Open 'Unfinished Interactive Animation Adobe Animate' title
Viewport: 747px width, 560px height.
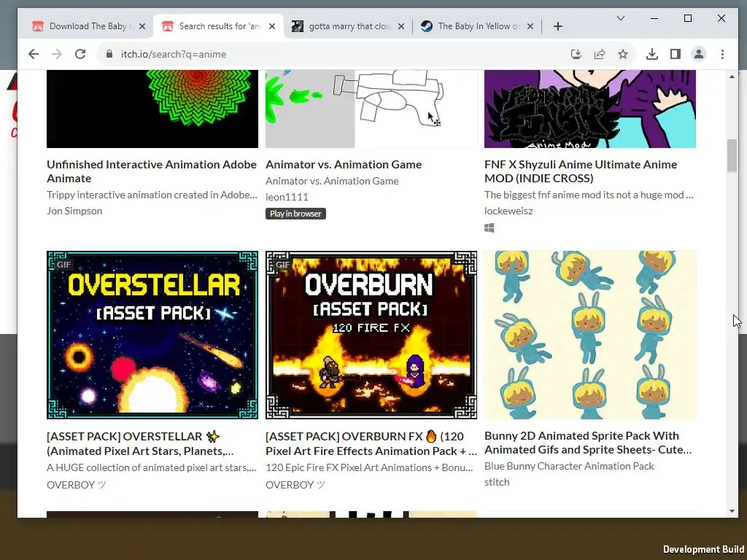pyautogui.click(x=152, y=171)
